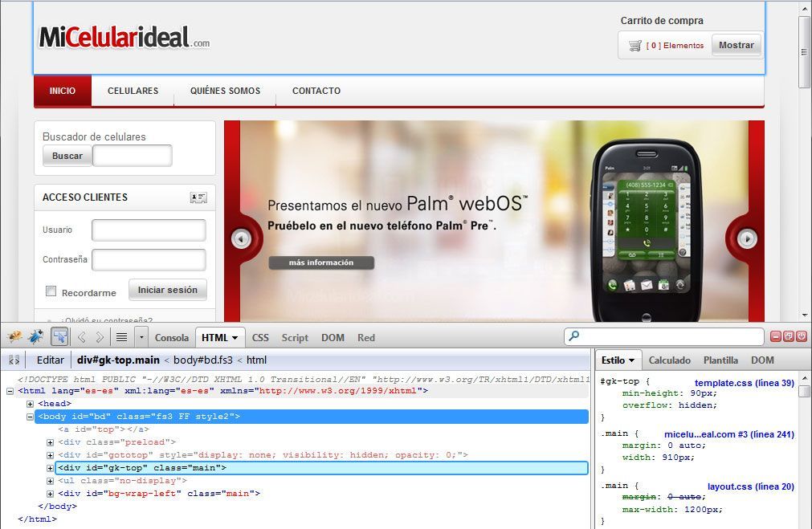Toggle the Recordarme checkbox
This screenshot has width=812, height=529.
point(51,291)
